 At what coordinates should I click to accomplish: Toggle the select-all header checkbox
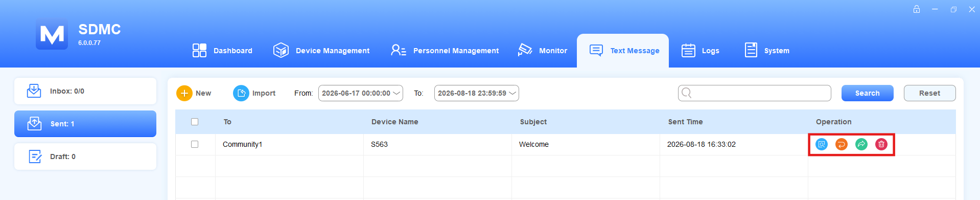[x=195, y=122]
